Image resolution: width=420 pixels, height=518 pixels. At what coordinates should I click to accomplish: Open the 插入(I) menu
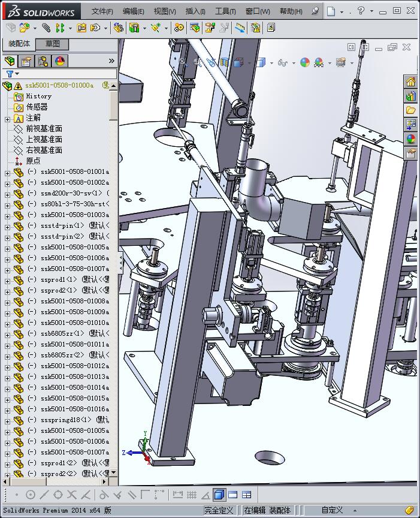(195, 11)
